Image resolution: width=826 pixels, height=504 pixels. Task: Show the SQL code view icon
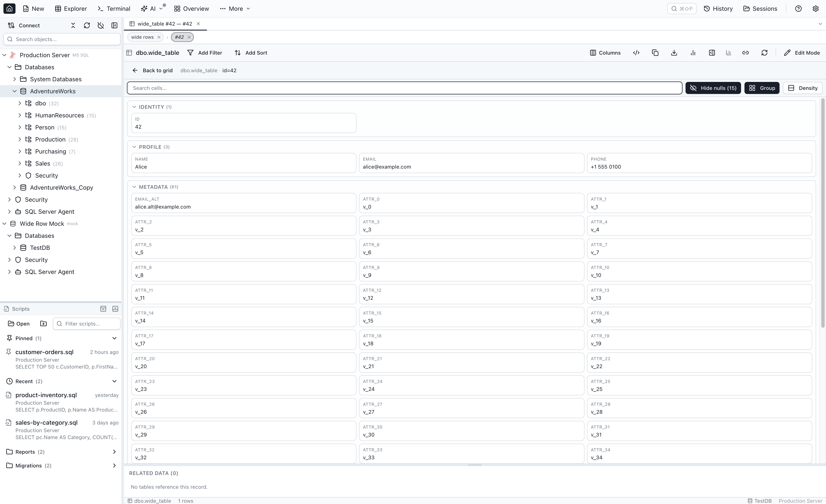636,53
